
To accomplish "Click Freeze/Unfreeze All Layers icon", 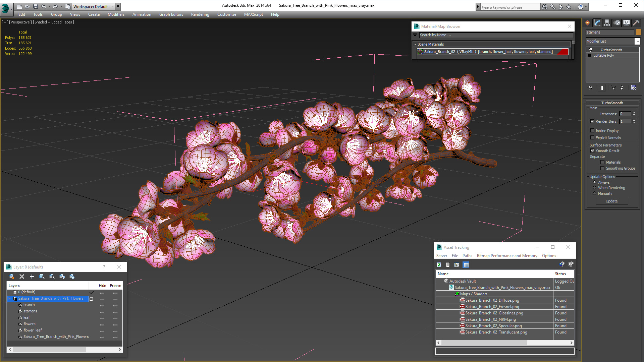I will click(x=72, y=277).
